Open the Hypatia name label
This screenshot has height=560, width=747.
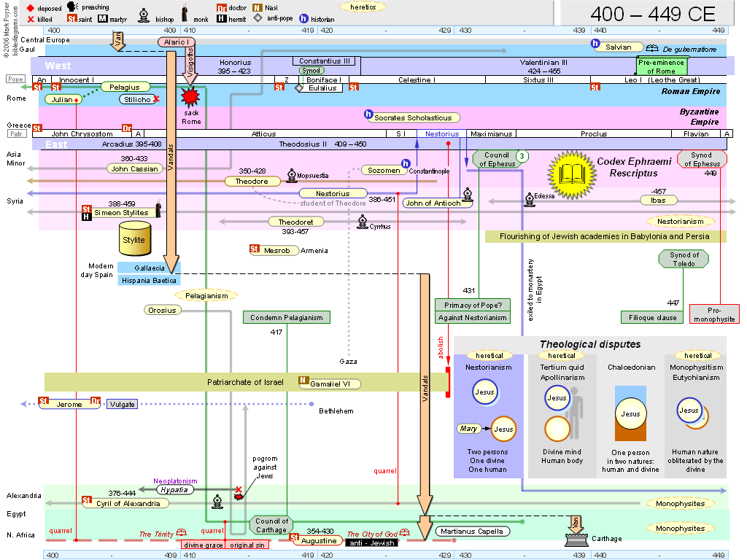tap(174, 490)
